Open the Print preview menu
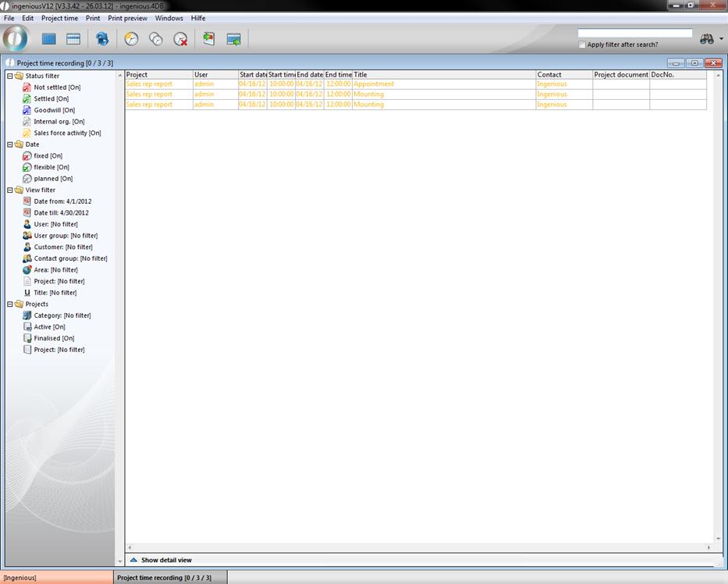Image resolution: width=728 pixels, height=584 pixels. point(127,18)
